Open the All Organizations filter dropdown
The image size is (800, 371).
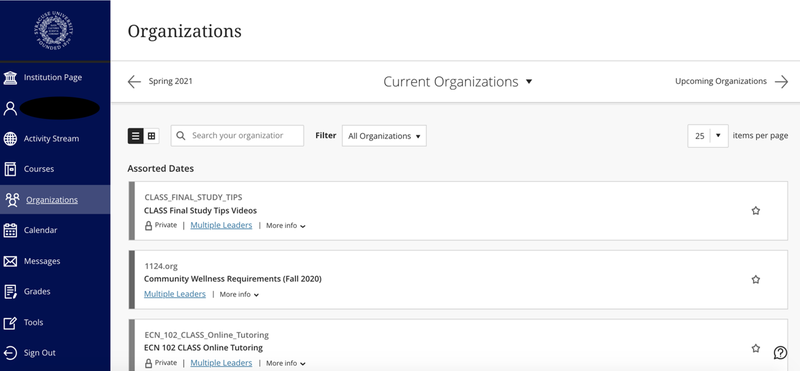tap(384, 136)
